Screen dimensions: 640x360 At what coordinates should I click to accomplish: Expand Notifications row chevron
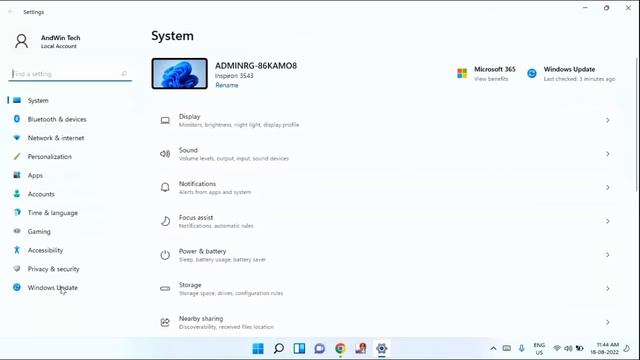coord(608,188)
